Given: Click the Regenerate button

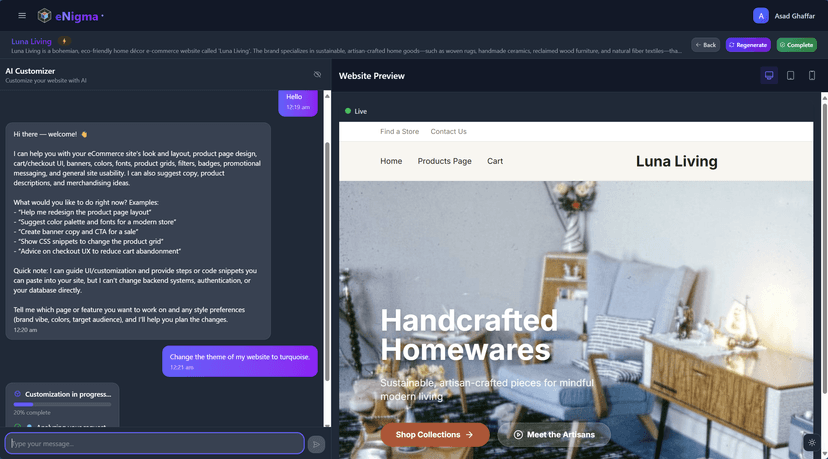Looking at the screenshot, I should 748,45.
